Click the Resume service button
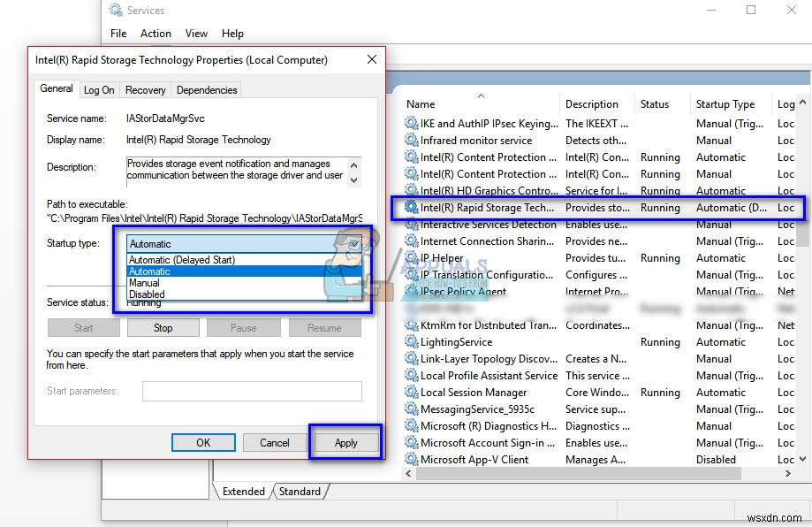Image resolution: width=812 pixels, height=527 pixels. point(324,328)
